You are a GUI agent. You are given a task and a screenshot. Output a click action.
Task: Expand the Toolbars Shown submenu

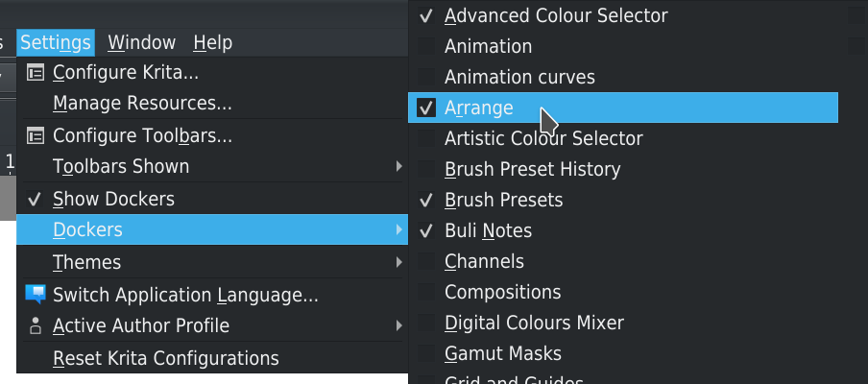pos(399,167)
